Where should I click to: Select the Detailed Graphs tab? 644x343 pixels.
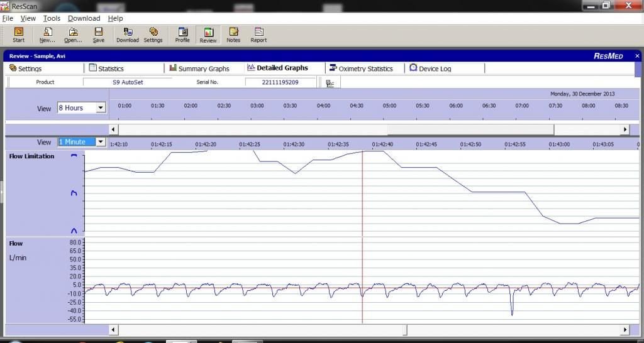pos(277,68)
